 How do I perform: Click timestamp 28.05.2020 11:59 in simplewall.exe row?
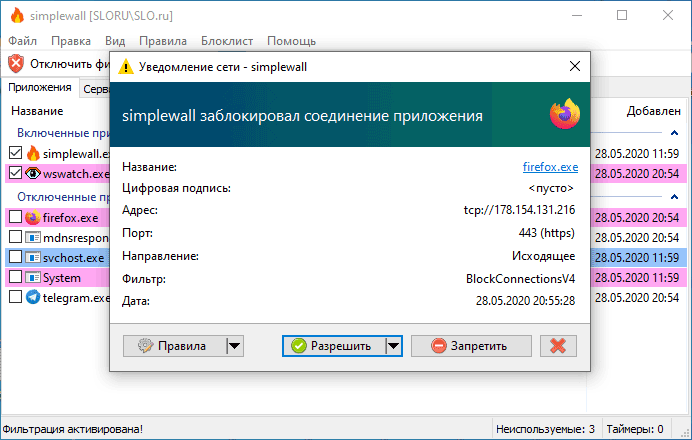pos(637,154)
